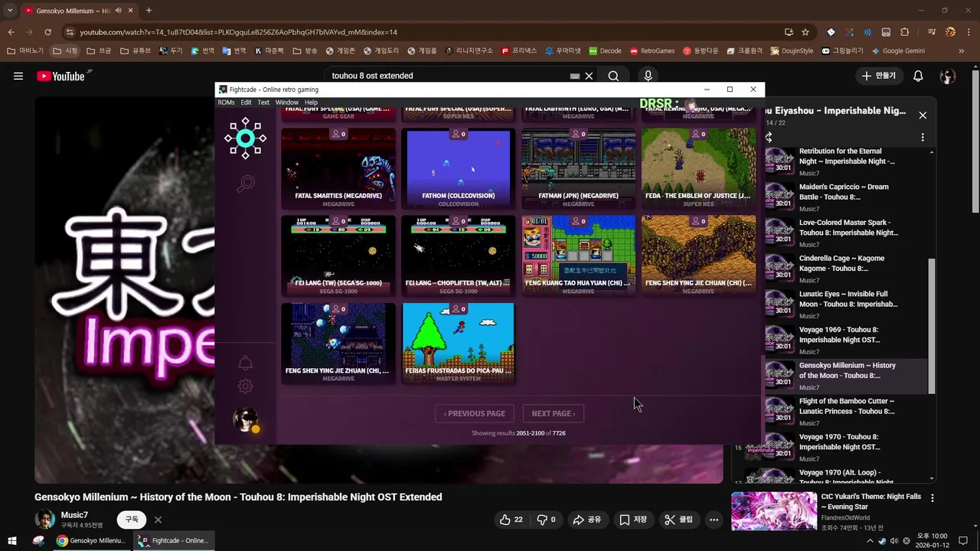Open Fightcade notifications bell
The image size is (980, 551).
point(245,363)
